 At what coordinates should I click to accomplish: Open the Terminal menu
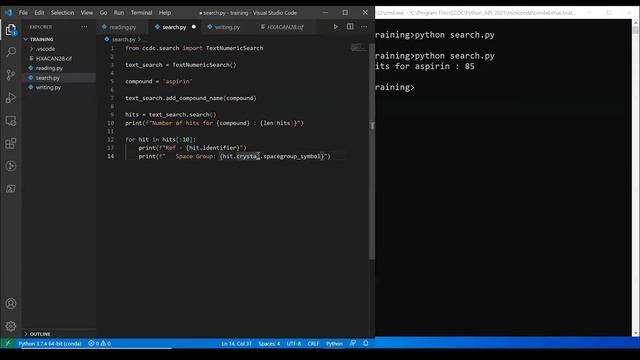141,13
